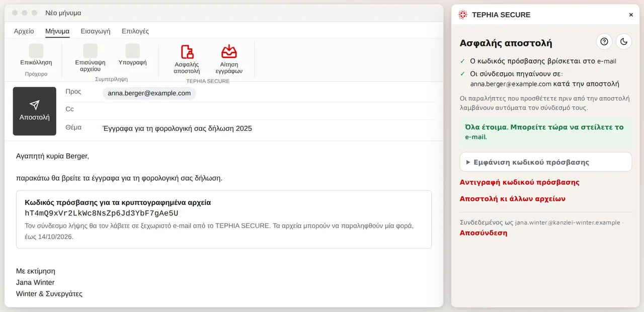Click the Όλα έτοιμα status message
The image size is (644, 312).
pyautogui.click(x=545, y=132)
